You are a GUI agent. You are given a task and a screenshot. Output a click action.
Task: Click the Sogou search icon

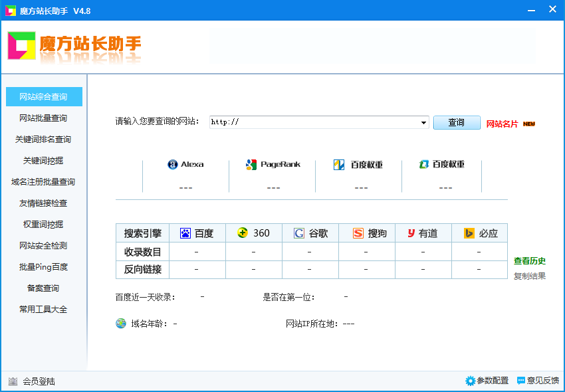click(x=358, y=233)
